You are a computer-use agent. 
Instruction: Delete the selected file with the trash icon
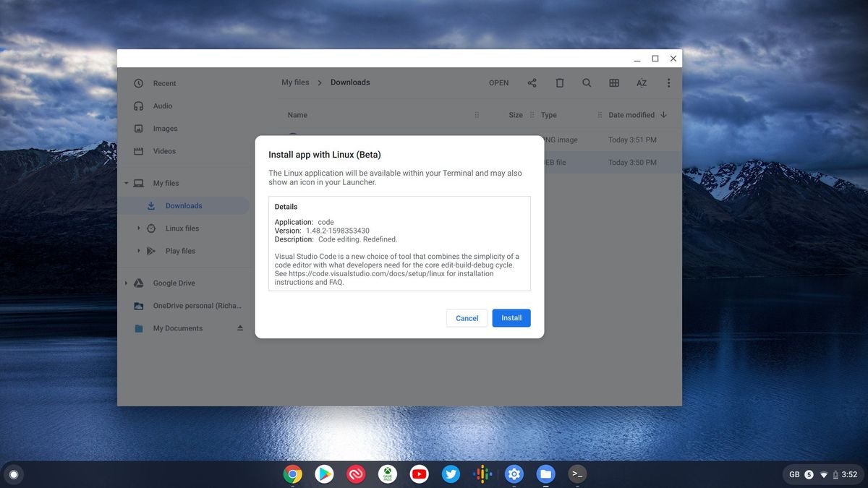559,82
